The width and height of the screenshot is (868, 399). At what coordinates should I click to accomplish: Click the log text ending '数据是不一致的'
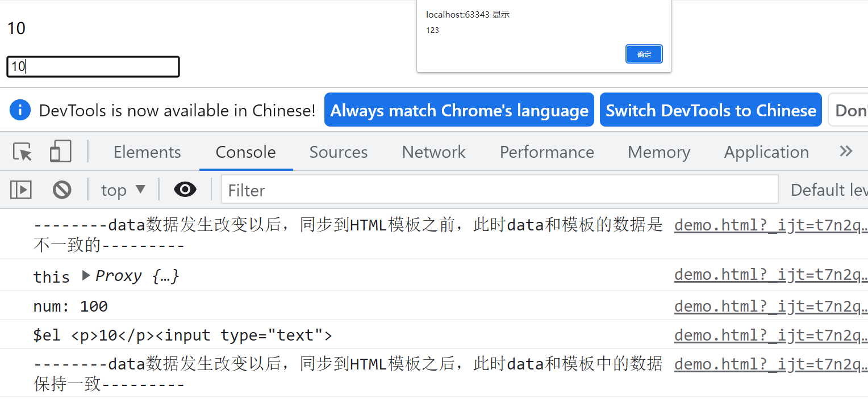(348, 235)
